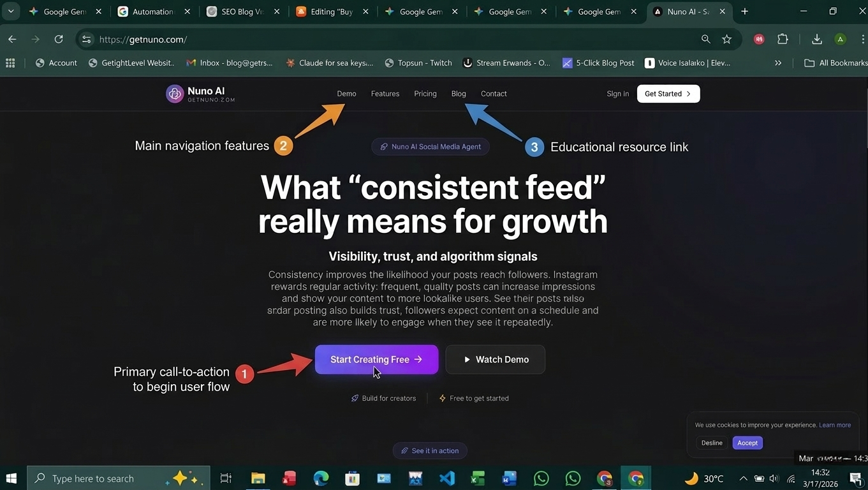
Task: Follow the Learn more cookie link
Action: pyautogui.click(x=835, y=425)
